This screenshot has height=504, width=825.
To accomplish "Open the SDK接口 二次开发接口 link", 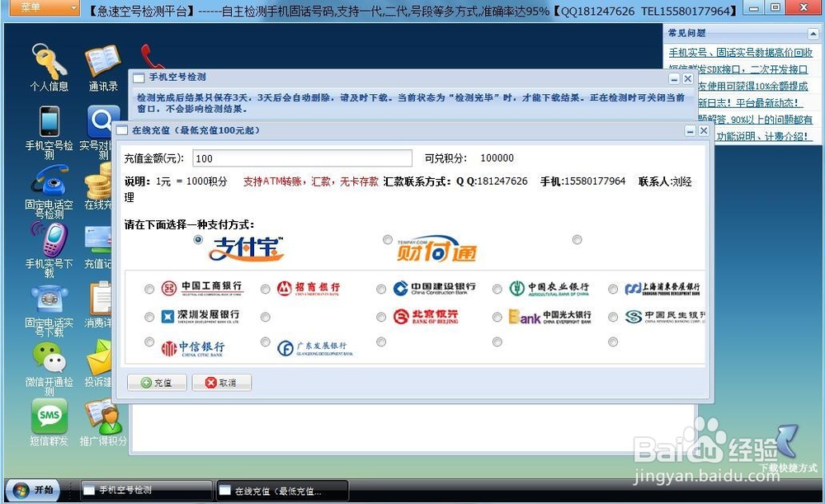I will (x=738, y=69).
